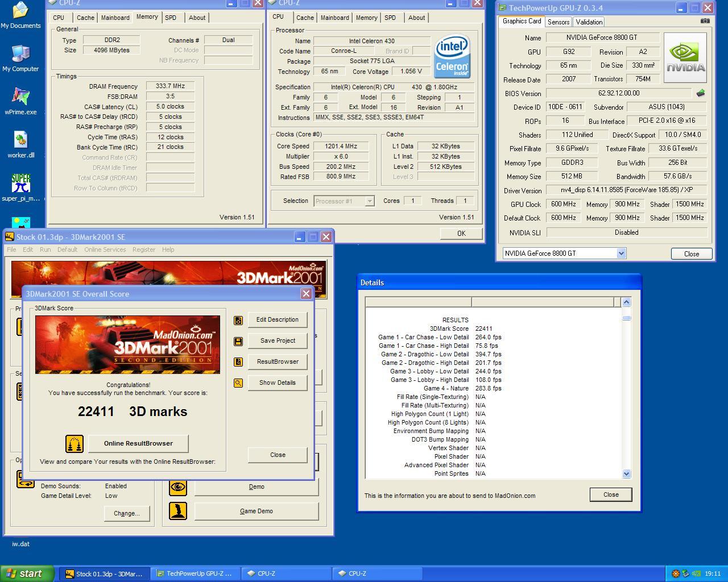Viewport: 728px width, 582px height.
Task: Select the super_pi_m desktop icon
Action: 20,188
